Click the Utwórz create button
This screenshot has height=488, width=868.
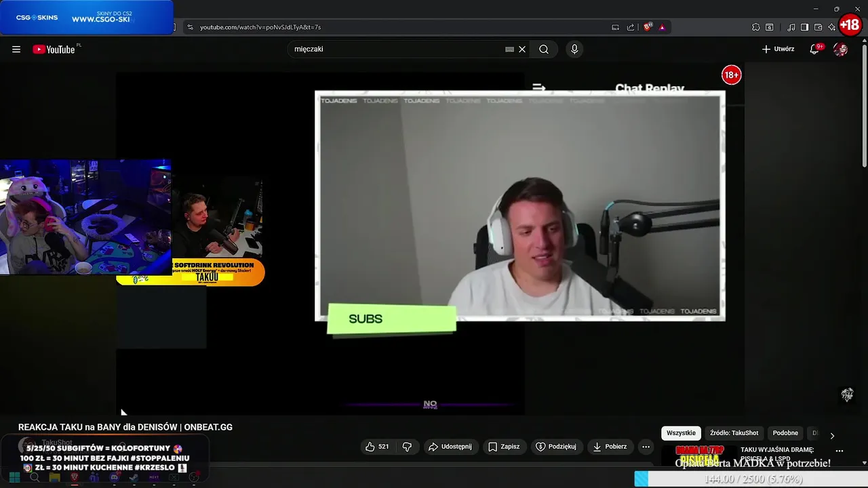(778, 49)
